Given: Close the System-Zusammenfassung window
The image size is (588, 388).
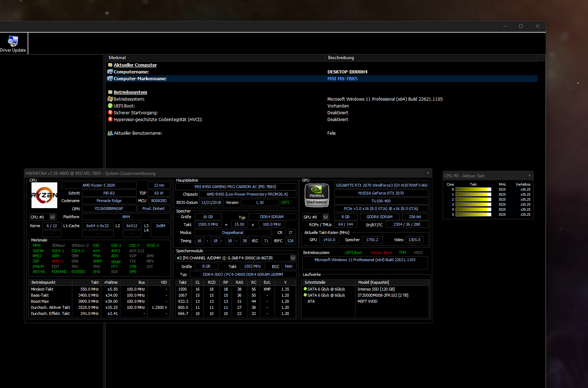Looking at the screenshot, I should tap(428, 173).
